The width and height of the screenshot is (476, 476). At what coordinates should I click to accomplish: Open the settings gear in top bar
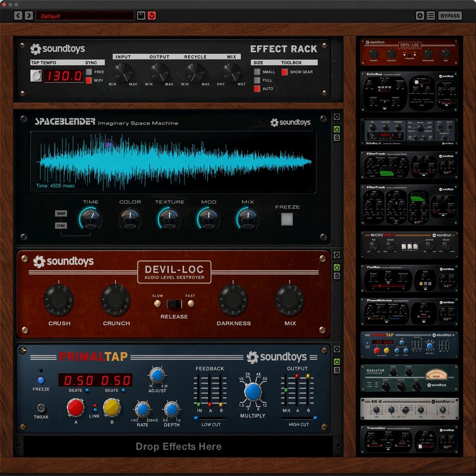420,15
